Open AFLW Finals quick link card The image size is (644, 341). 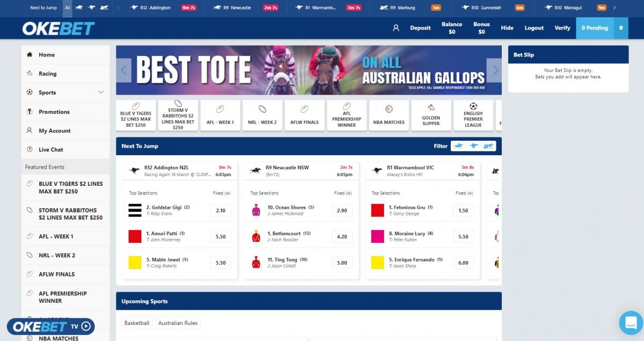[x=304, y=115]
